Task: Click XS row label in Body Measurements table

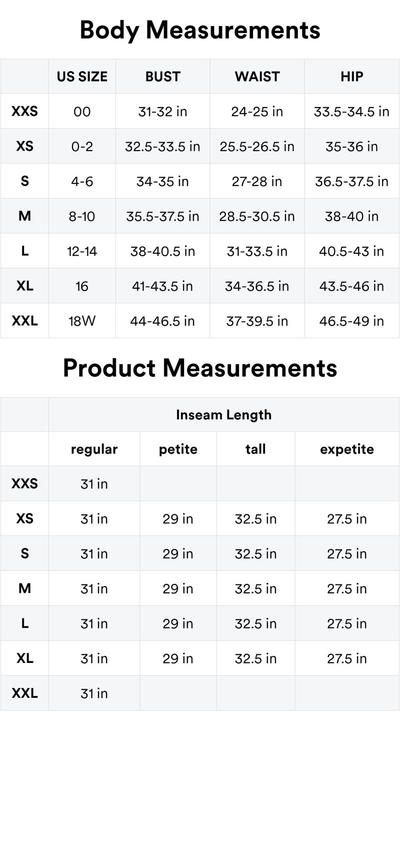Action: (x=24, y=146)
